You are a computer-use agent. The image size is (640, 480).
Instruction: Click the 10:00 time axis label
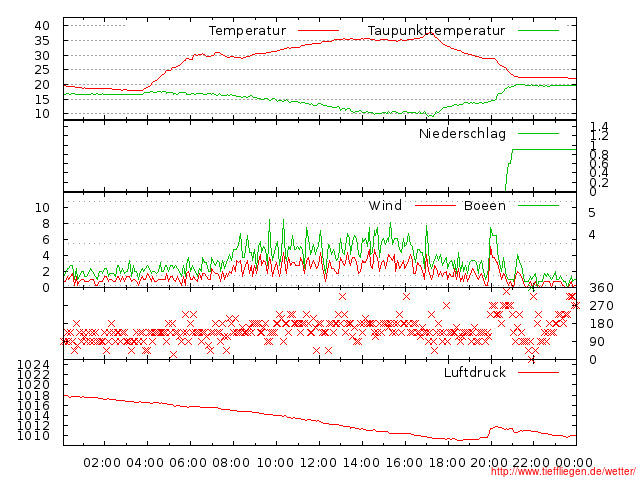[x=275, y=463]
